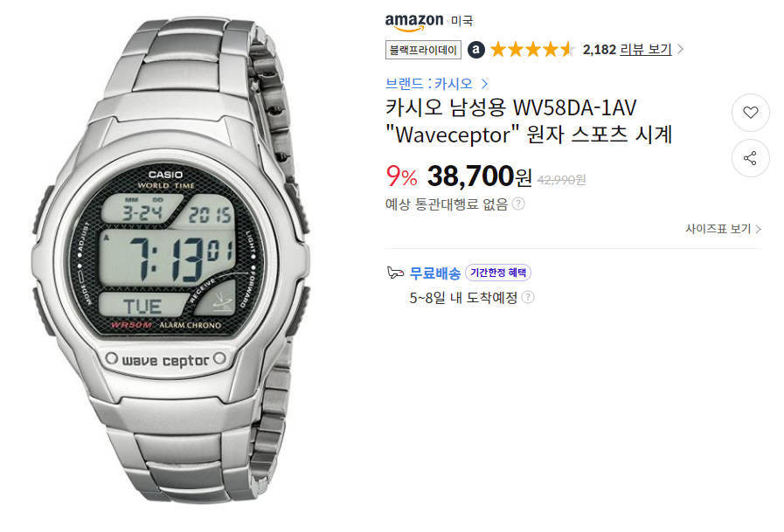784x532 pixels.
Task: Click the Amazon logo
Action: (414, 22)
